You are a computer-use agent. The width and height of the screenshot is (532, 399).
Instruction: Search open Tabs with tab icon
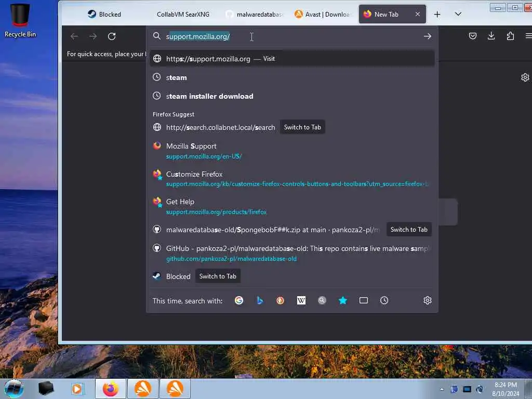click(x=363, y=300)
